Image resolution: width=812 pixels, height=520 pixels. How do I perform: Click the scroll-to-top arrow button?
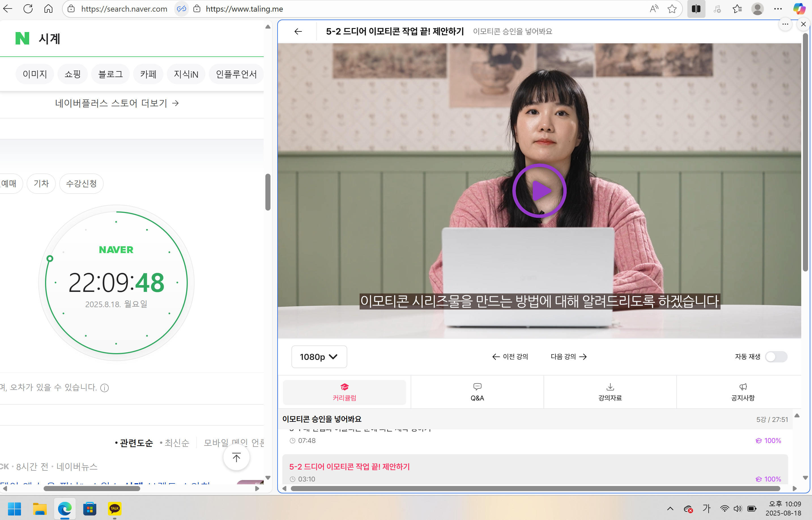(236, 458)
